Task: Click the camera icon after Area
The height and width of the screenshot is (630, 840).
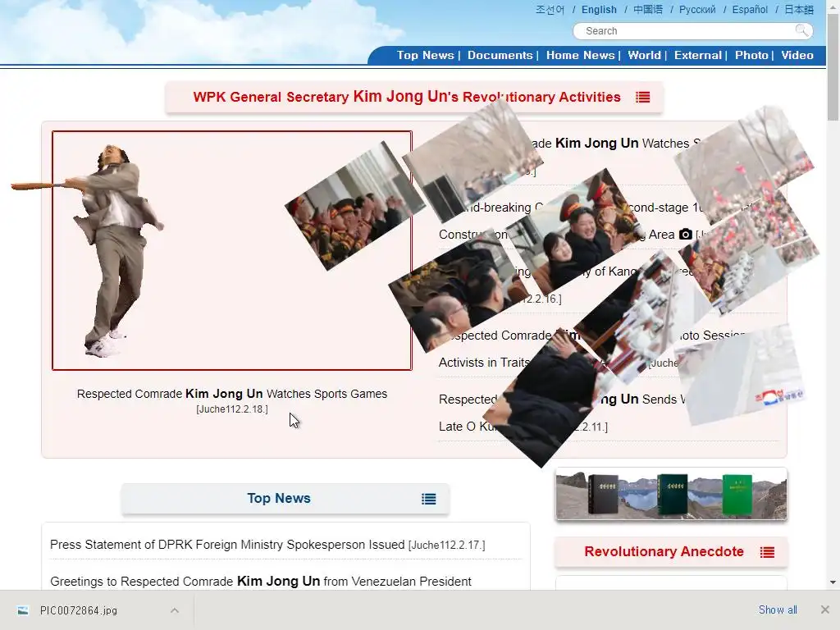Action: (685, 234)
